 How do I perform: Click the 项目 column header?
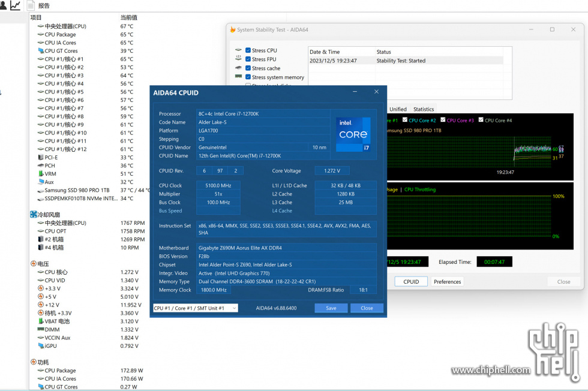click(x=36, y=17)
